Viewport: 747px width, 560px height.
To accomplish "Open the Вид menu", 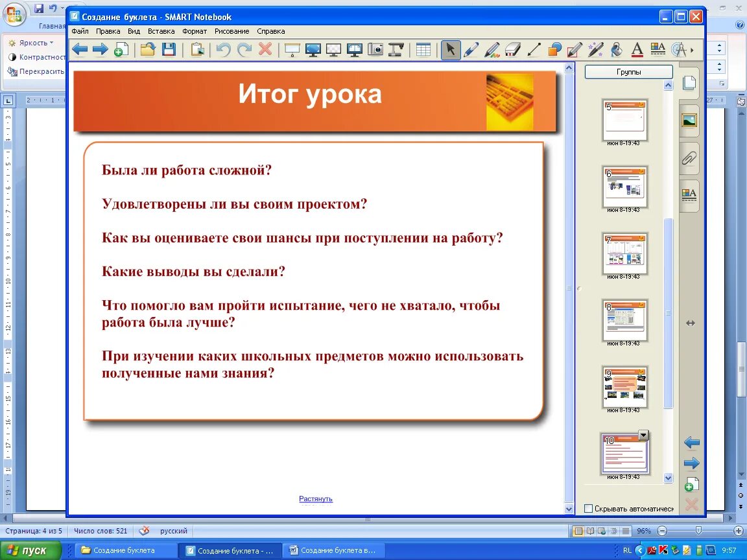I will coord(134,31).
